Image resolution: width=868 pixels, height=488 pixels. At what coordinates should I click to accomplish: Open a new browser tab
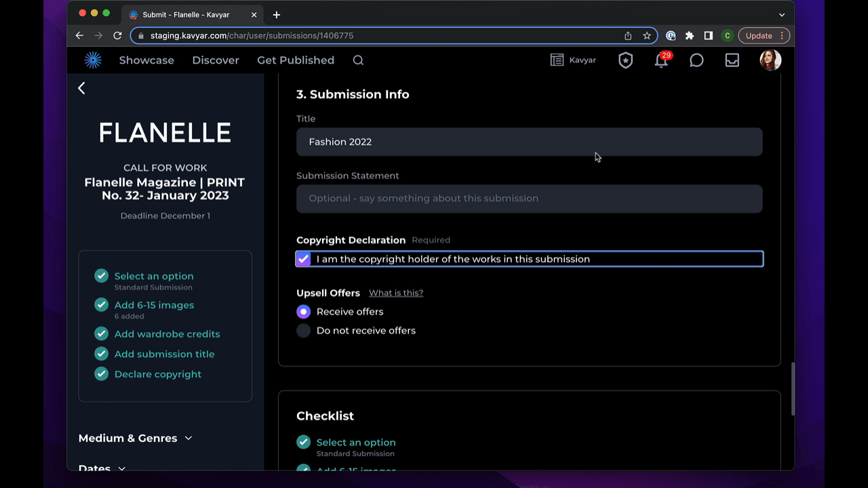click(x=277, y=15)
